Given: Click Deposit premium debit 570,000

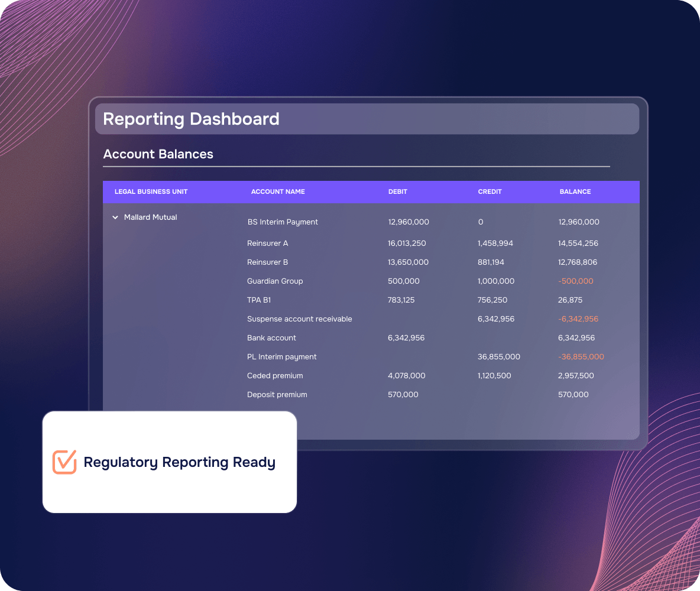Looking at the screenshot, I should pyautogui.click(x=403, y=395).
